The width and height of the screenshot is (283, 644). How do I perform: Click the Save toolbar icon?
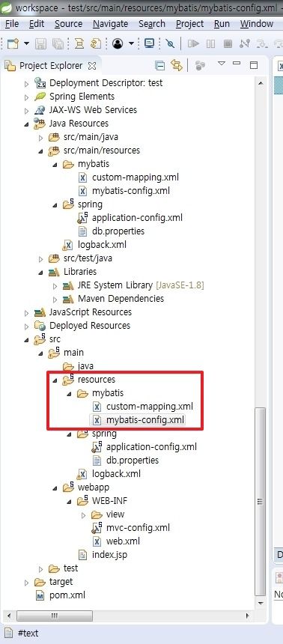point(40,43)
